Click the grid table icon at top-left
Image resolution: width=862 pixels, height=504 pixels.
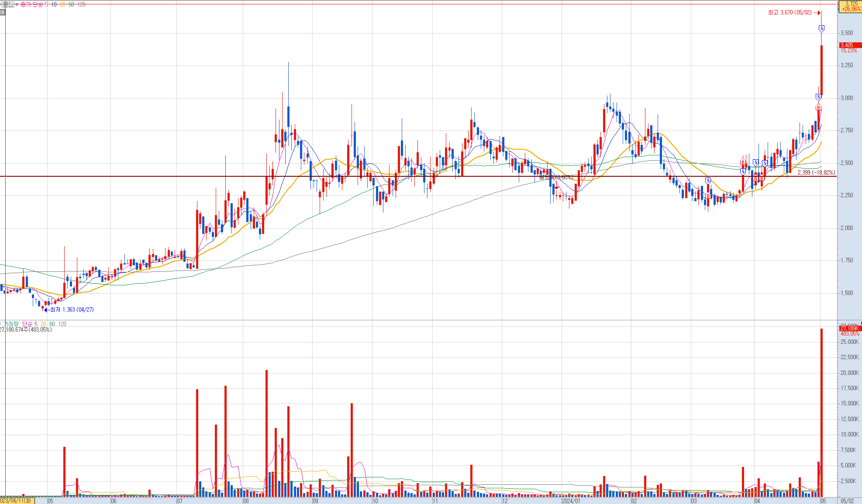3,12
